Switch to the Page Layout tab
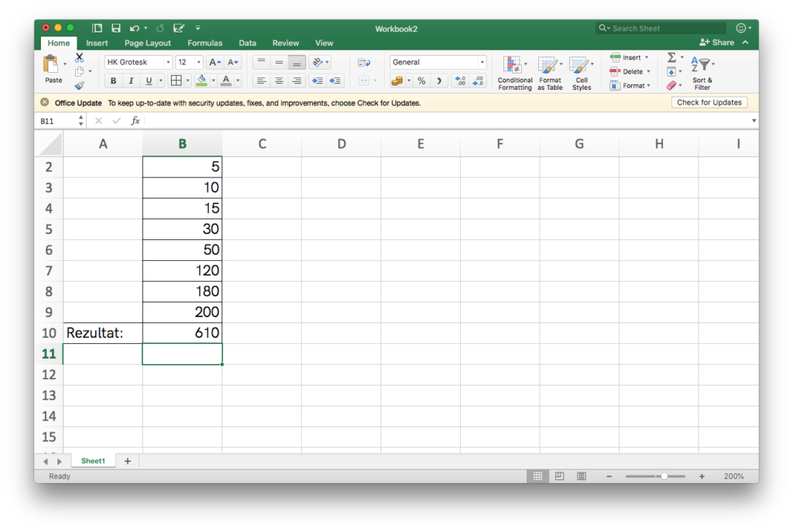This screenshot has width=793, height=532. pyautogui.click(x=147, y=43)
